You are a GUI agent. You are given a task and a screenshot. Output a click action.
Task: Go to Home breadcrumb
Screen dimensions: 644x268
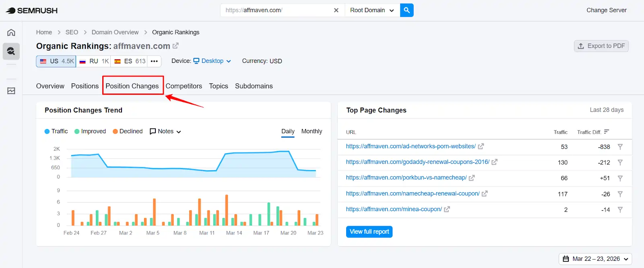[44, 32]
